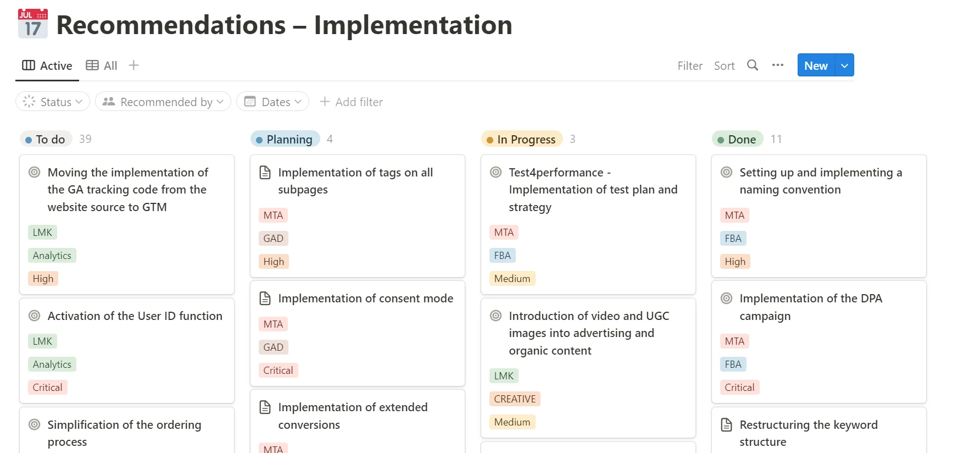Click the July 17 calendar page icon
Screen dimensions: 980x453
32,24
